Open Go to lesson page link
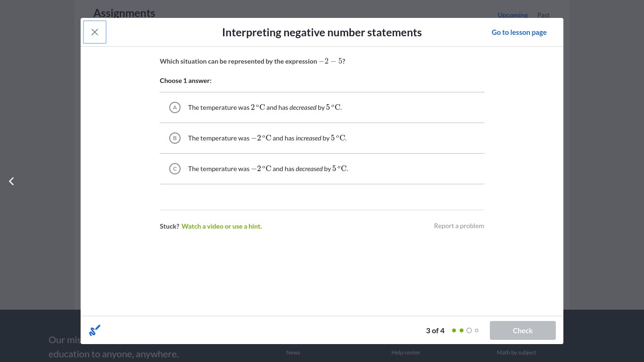Viewport: 644px width, 362px height. (x=519, y=33)
